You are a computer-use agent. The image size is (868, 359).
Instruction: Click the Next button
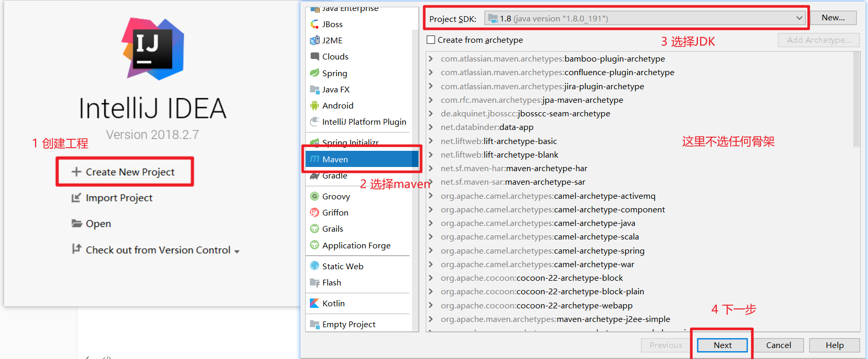tap(722, 345)
